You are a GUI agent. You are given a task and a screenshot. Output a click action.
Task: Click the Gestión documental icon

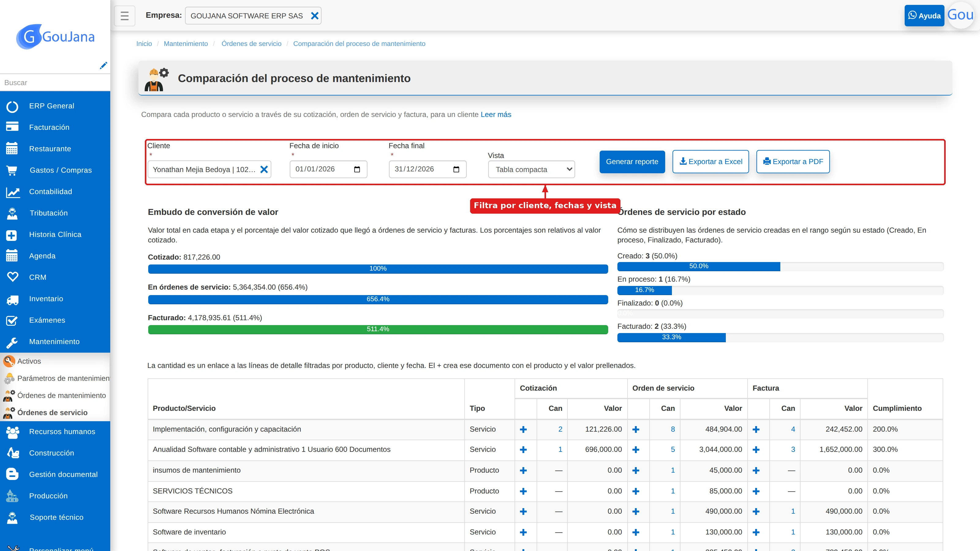[12, 474]
